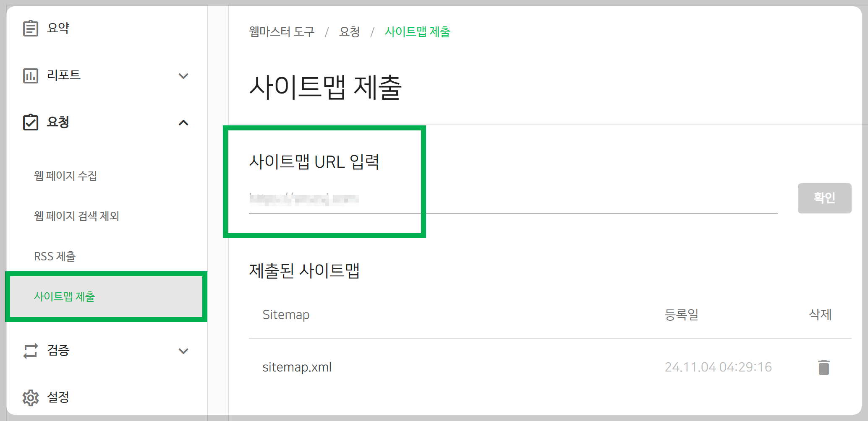868x421 pixels.
Task: Navigate to RSS 제출 from the sidebar
Action: click(55, 256)
